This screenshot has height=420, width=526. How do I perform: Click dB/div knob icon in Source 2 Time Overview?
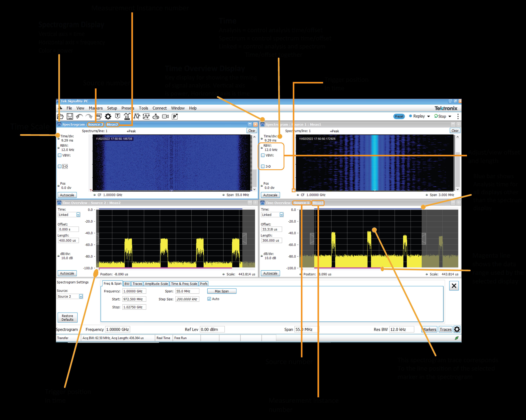coord(59,256)
